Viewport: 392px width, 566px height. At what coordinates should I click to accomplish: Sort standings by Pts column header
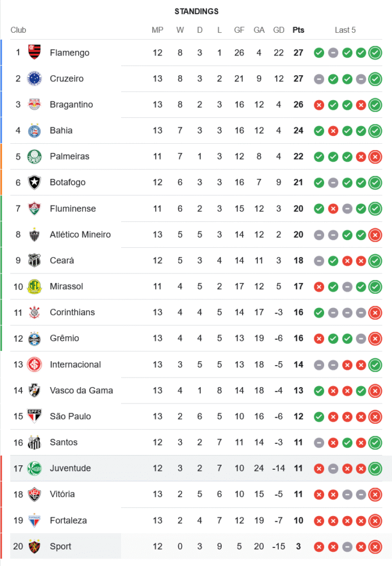pos(298,30)
